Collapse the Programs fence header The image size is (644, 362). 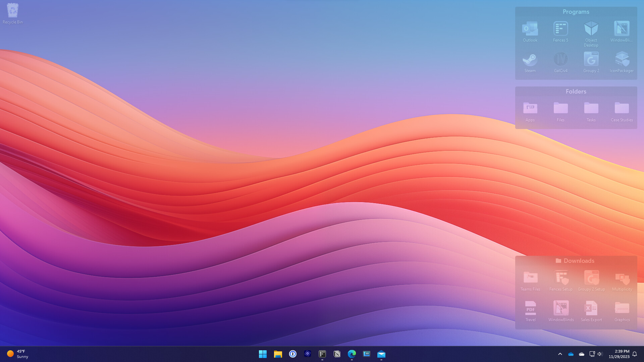click(576, 12)
